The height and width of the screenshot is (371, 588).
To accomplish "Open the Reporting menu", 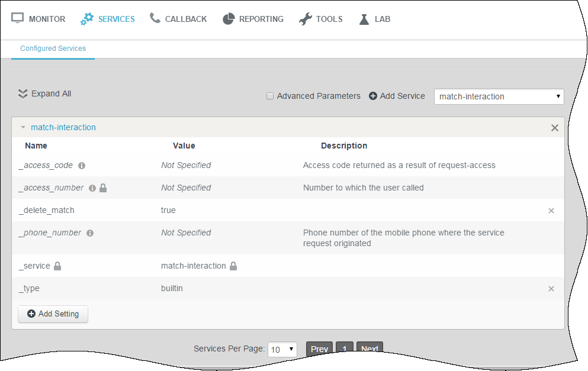I will [x=253, y=19].
